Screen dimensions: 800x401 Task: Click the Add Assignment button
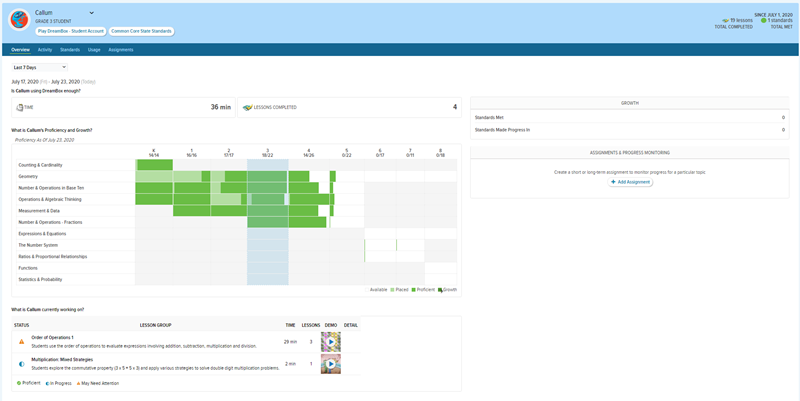(x=630, y=182)
